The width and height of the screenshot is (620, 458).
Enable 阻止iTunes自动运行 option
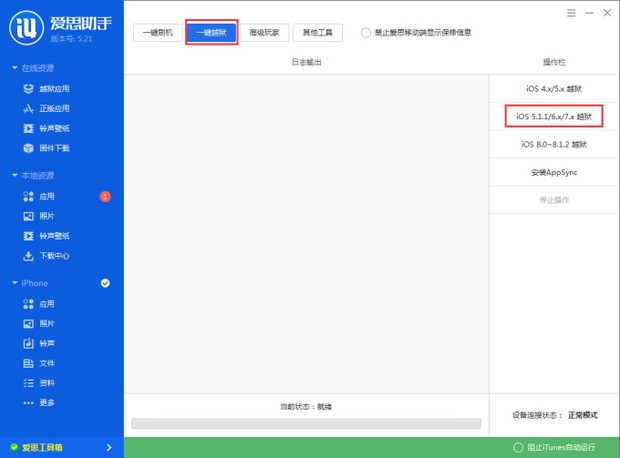coord(518,447)
